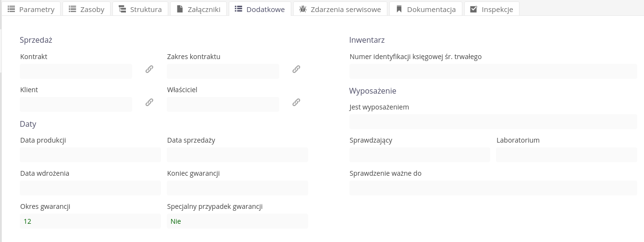Click the Data produkcji field
The width and height of the screenshot is (644, 242).
[x=90, y=155]
